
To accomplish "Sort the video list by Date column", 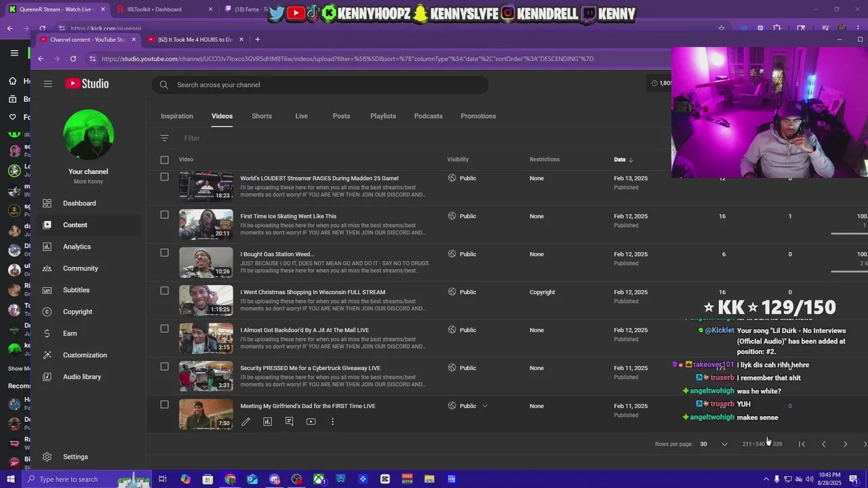I will click(x=623, y=160).
